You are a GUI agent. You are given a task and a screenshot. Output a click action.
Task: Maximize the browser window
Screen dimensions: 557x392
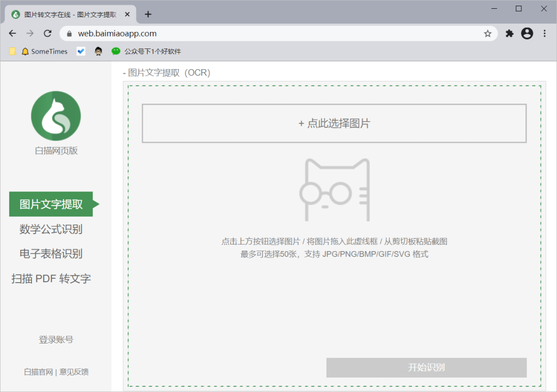519,9
